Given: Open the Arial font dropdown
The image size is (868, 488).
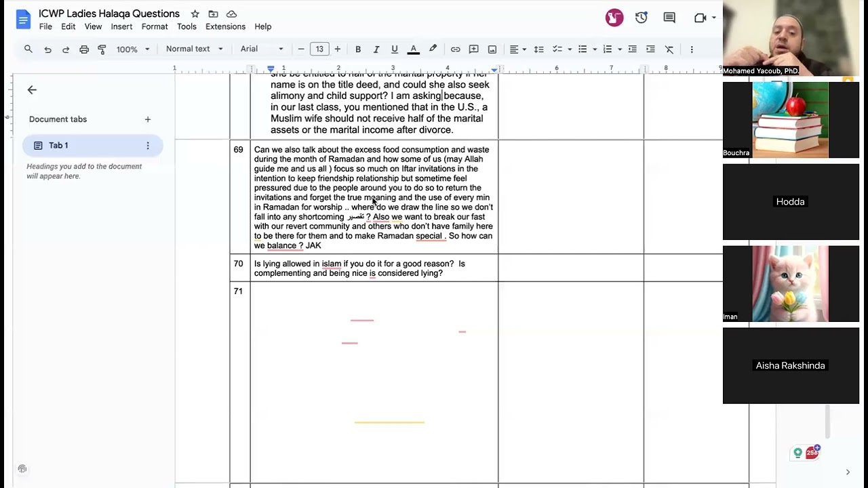Looking at the screenshot, I should coord(262,49).
